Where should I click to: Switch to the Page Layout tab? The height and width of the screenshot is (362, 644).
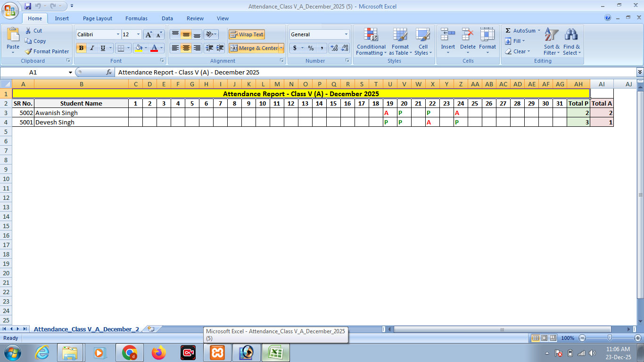[98, 18]
